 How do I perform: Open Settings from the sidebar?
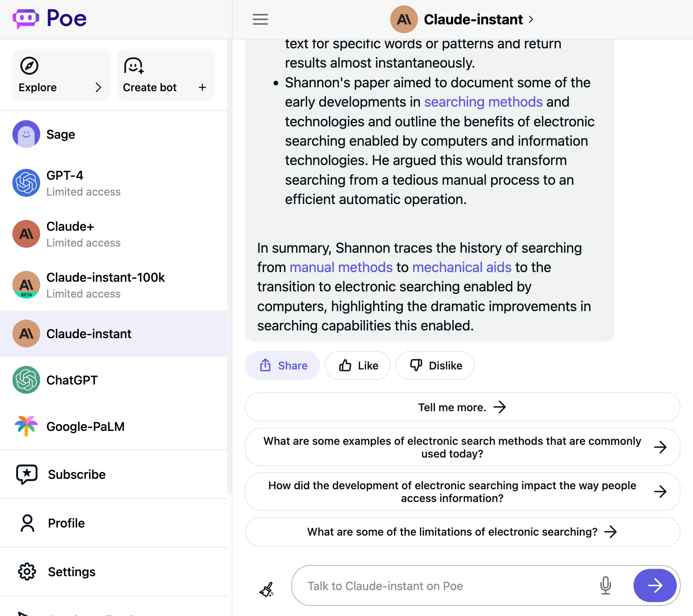[x=71, y=572]
